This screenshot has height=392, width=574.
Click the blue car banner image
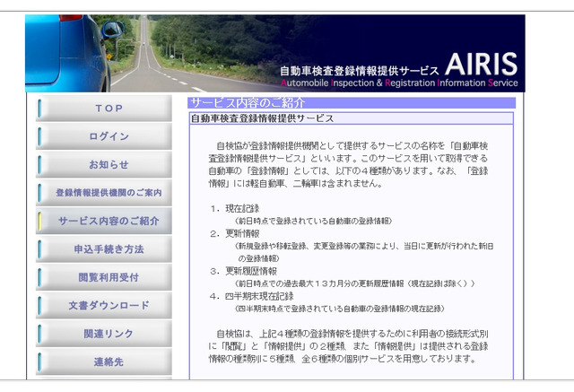(68, 54)
